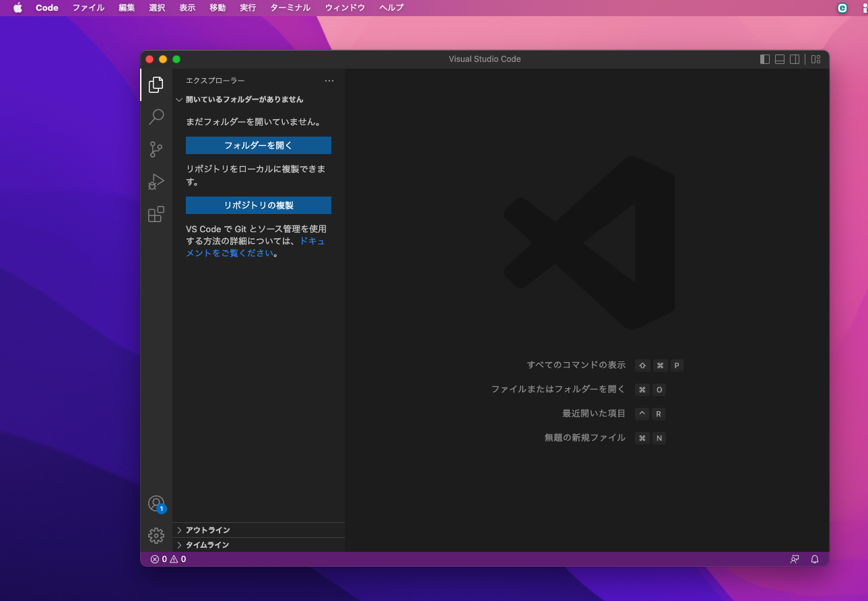Open the 表示 menu in the menu bar

pos(187,7)
